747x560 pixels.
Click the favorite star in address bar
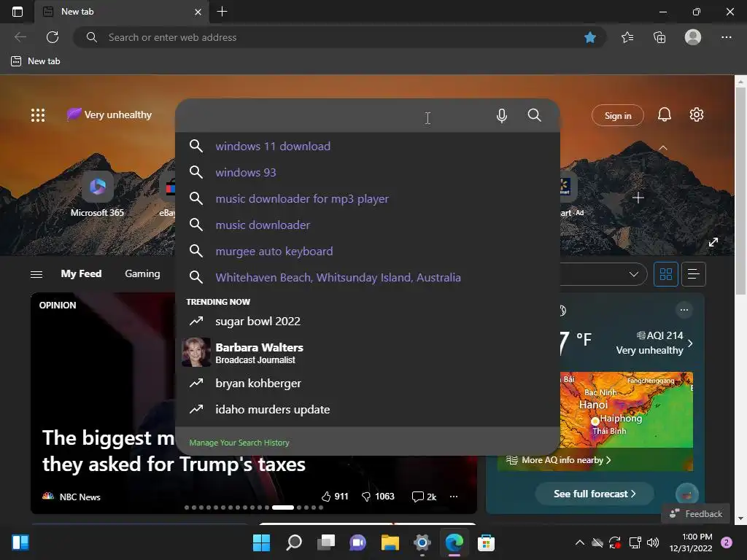pyautogui.click(x=589, y=37)
